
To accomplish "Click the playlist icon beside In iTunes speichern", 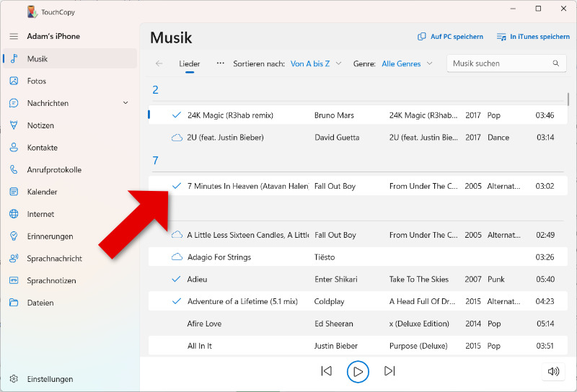I will click(x=501, y=37).
